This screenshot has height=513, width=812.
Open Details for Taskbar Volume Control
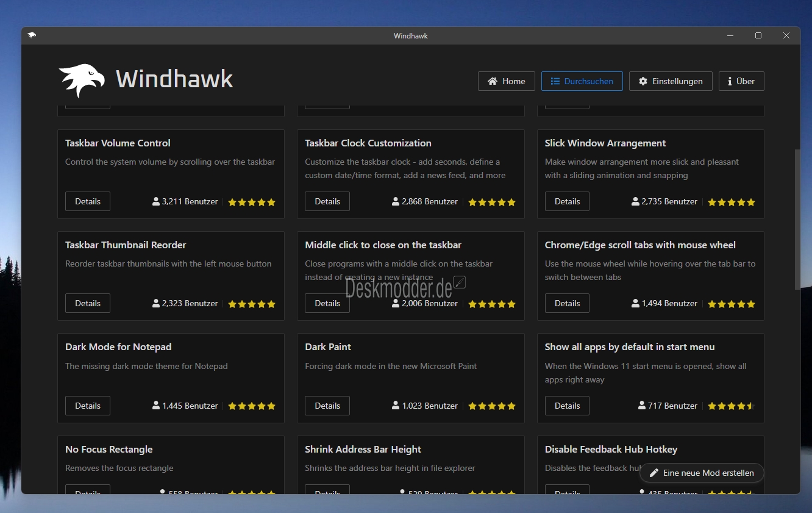coord(88,201)
